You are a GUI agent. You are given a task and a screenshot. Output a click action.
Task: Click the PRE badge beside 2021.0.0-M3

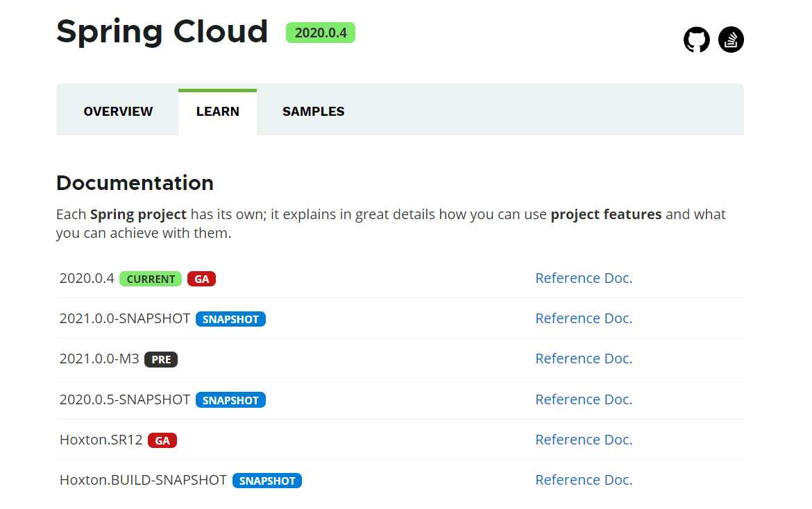pyautogui.click(x=161, y=359)
